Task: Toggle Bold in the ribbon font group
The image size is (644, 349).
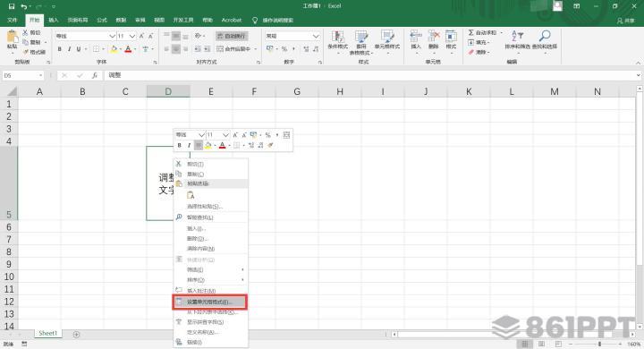Action: pyautogui.click(x=60, y=49)
